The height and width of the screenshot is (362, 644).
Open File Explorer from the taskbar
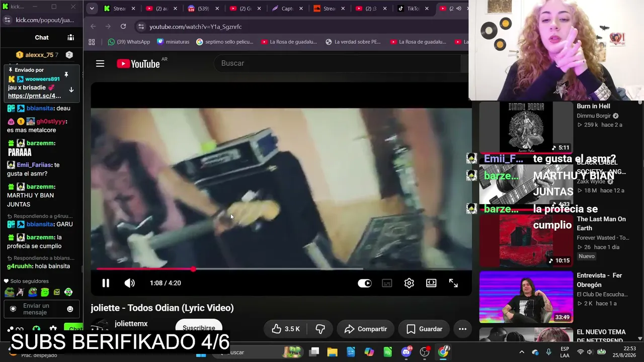coord(332,352)
